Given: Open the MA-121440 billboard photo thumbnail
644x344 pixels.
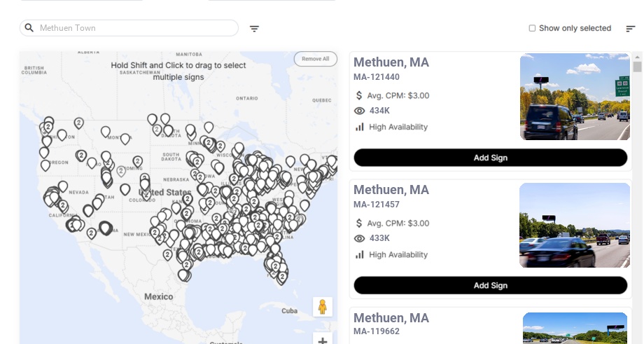Looking at the screenshot, I should tap(575, 97).
